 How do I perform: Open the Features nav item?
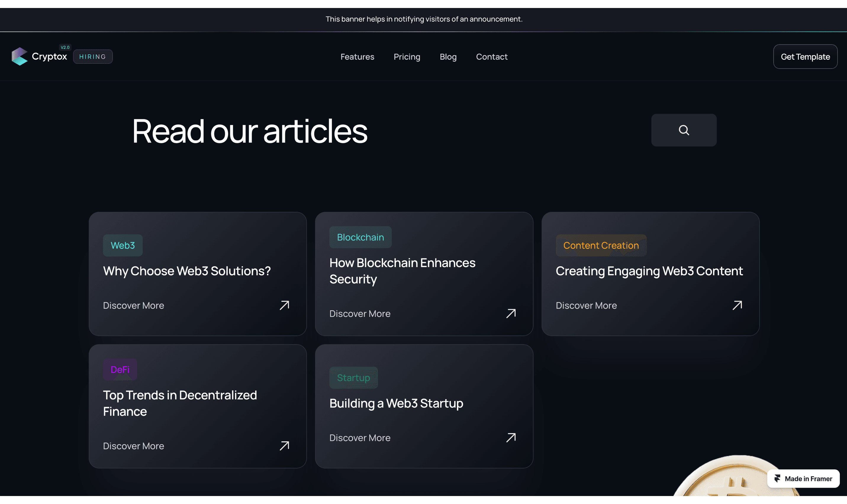tap(357, 57)
